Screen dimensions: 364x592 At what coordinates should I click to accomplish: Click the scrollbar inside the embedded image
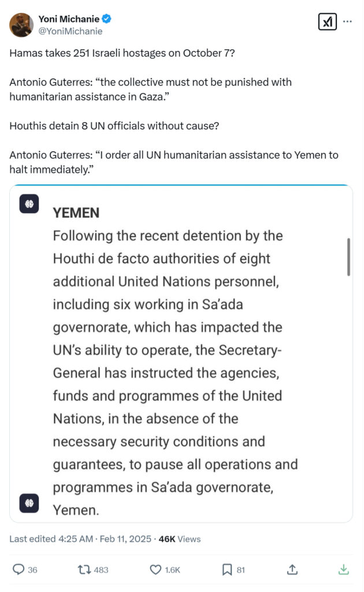point(348,257)
